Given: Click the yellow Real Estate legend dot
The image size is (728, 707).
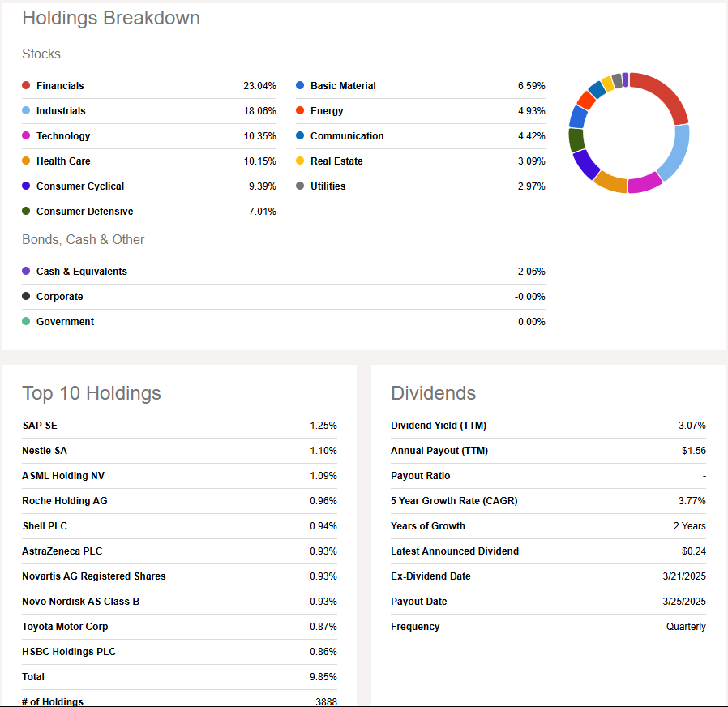Looking at the screenshot, I should tap(300, 161).
